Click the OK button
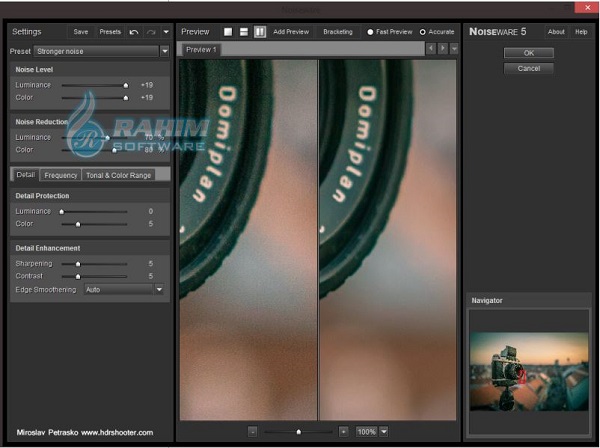 [x=528, y=53]
